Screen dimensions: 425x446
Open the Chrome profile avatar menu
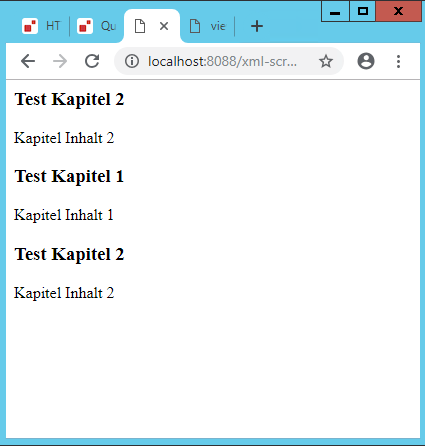(x=366, y=61)
